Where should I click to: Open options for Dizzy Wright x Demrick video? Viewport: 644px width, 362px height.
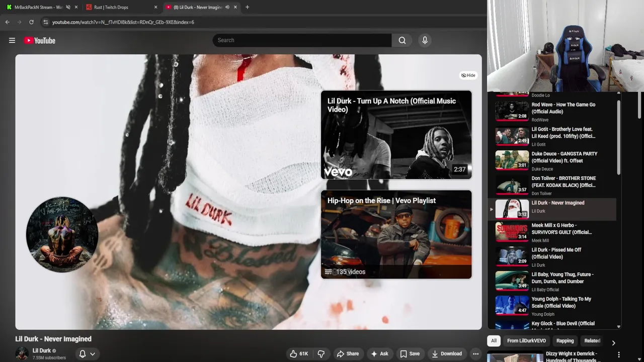click(618, 355)
